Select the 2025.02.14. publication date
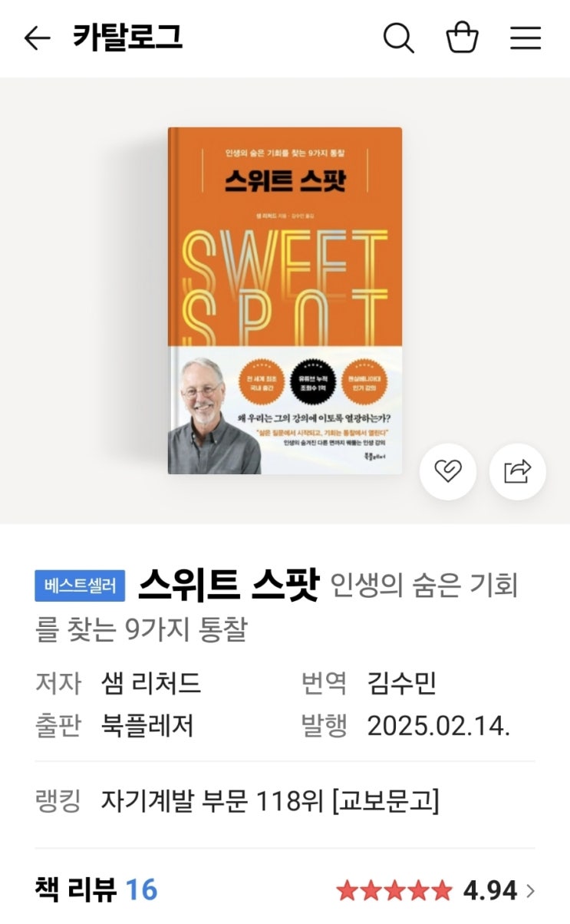Viewport: 570px width, 924px height. (439, 724)
